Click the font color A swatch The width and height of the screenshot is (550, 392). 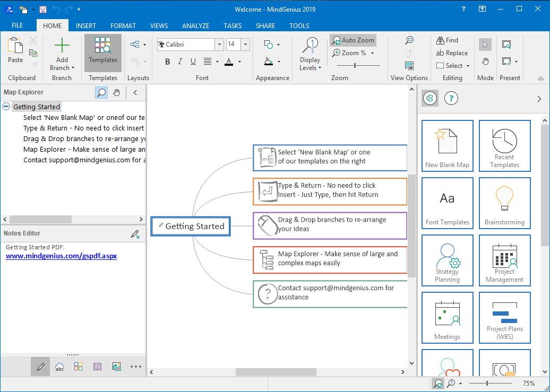click(229, 62)
